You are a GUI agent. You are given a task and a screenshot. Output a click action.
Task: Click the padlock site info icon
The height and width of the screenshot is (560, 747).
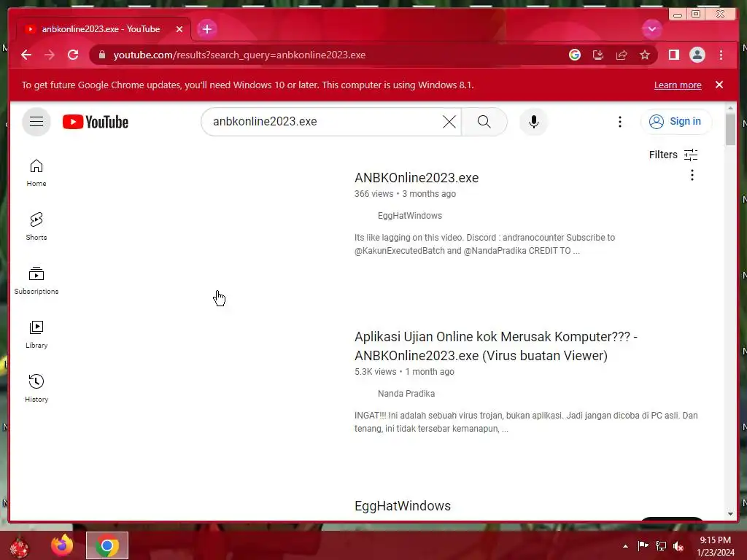point(102,55)
